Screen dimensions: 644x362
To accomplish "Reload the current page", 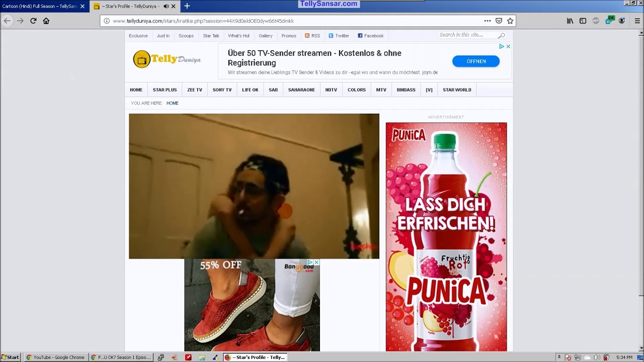I will (33, 21).
